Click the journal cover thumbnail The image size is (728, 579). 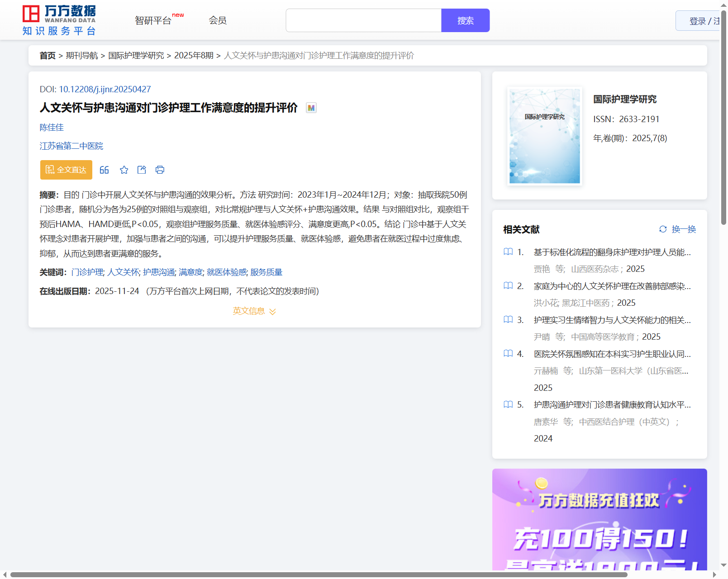544,136
